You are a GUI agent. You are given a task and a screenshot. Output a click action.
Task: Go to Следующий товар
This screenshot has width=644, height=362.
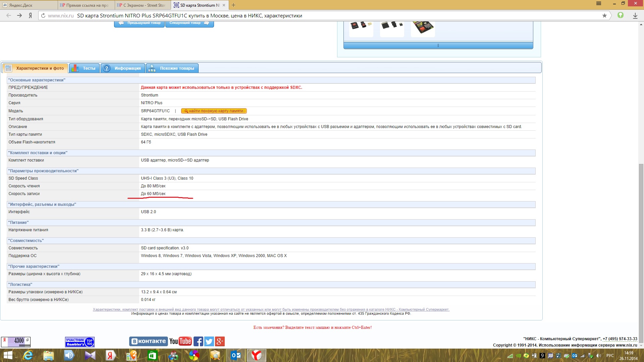[189, 23]
